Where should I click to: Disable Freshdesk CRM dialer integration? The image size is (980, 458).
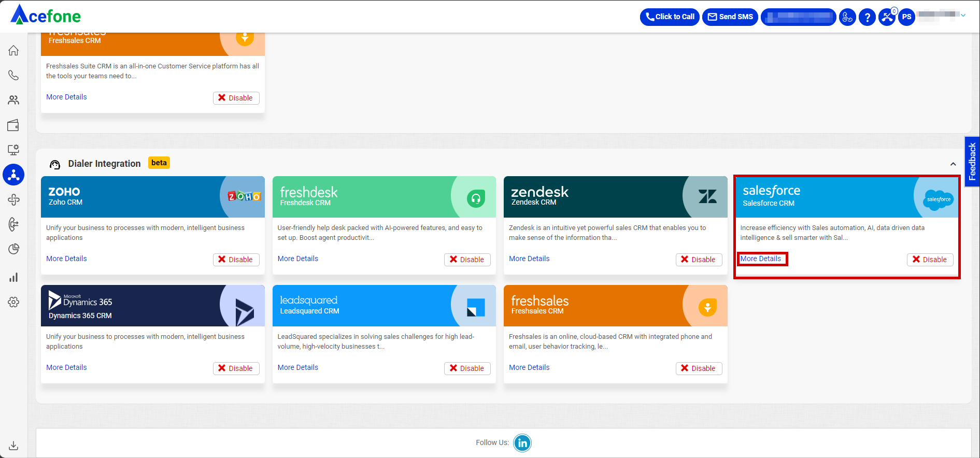click(467, 260)
